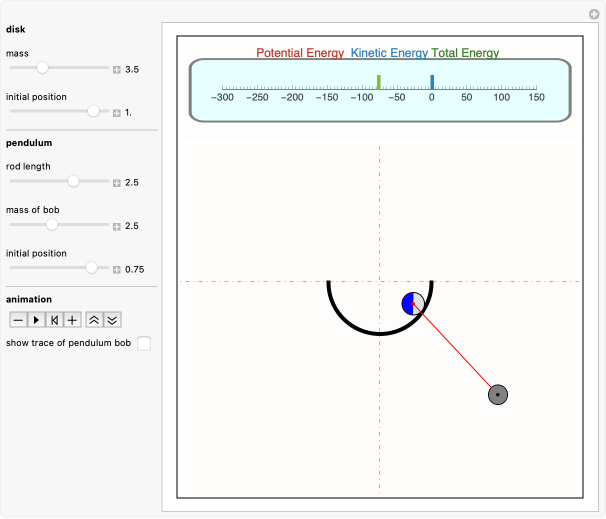Image resolution: width=606 pixels, height=519 pixels.
Task: Click the blue disk on the track
Action: click(413, 304)
